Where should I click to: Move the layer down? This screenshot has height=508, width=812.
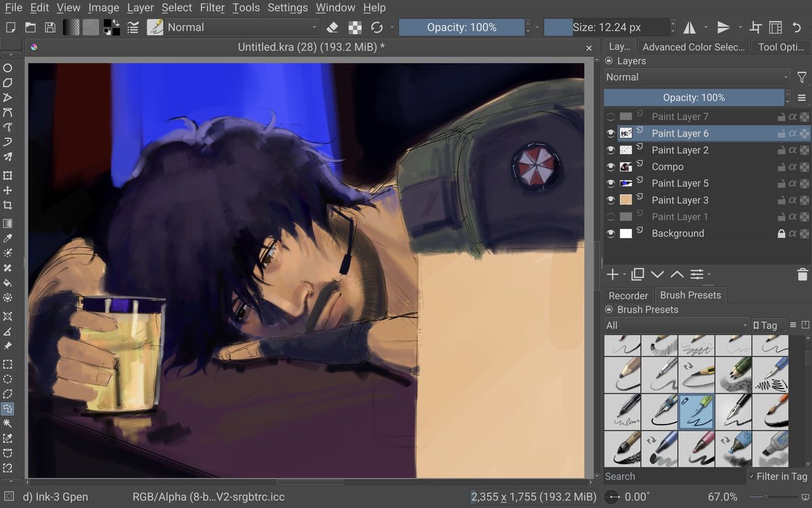pos(657,274)
